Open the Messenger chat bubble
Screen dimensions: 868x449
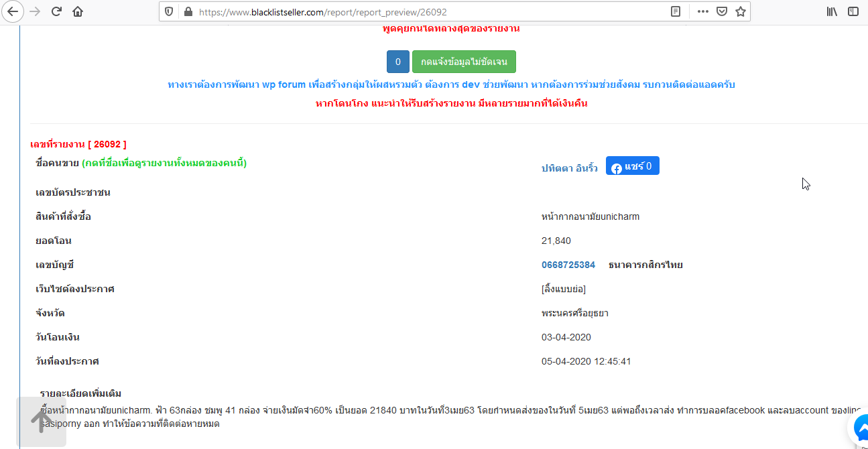pyautogui.click(x=859, y=428)
